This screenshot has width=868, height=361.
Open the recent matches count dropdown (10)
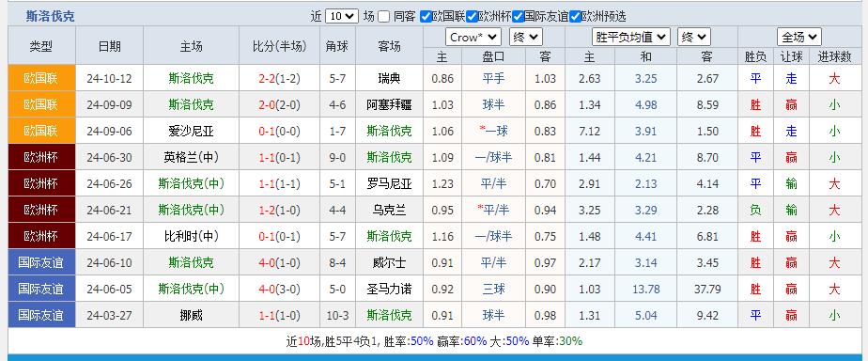342,17
